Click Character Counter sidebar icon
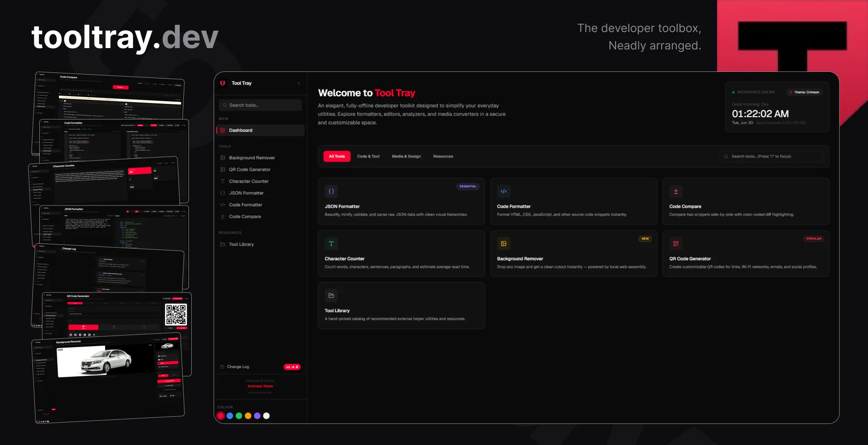This screenshot has height=445, width=868. tap(223, 181)
